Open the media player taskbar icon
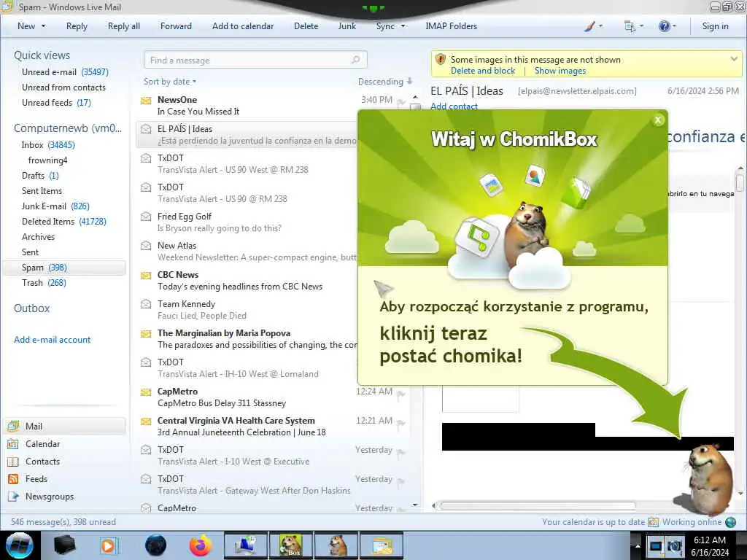The image size is (747, 560). coord(108,545)
